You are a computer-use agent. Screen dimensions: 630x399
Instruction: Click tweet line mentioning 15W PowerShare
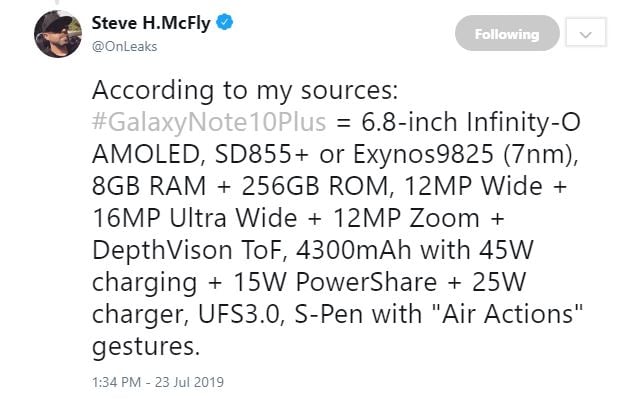click(309, 282)
